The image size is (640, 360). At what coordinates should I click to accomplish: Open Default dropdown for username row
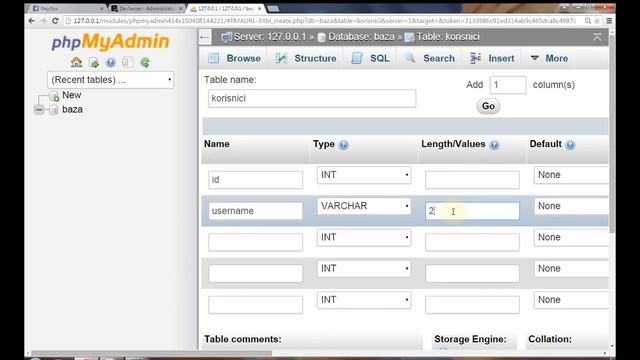click(x=571, y=206)
